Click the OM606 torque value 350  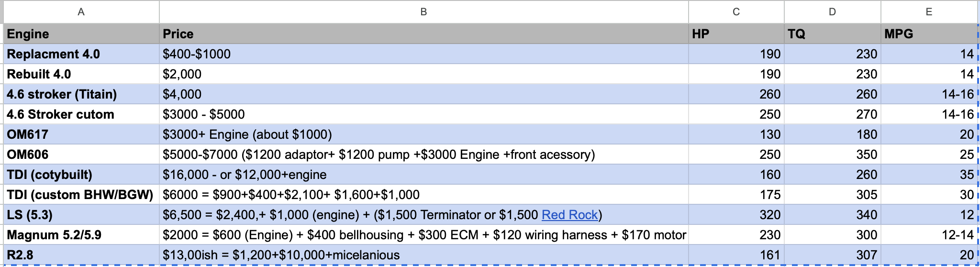click(832, 155)
